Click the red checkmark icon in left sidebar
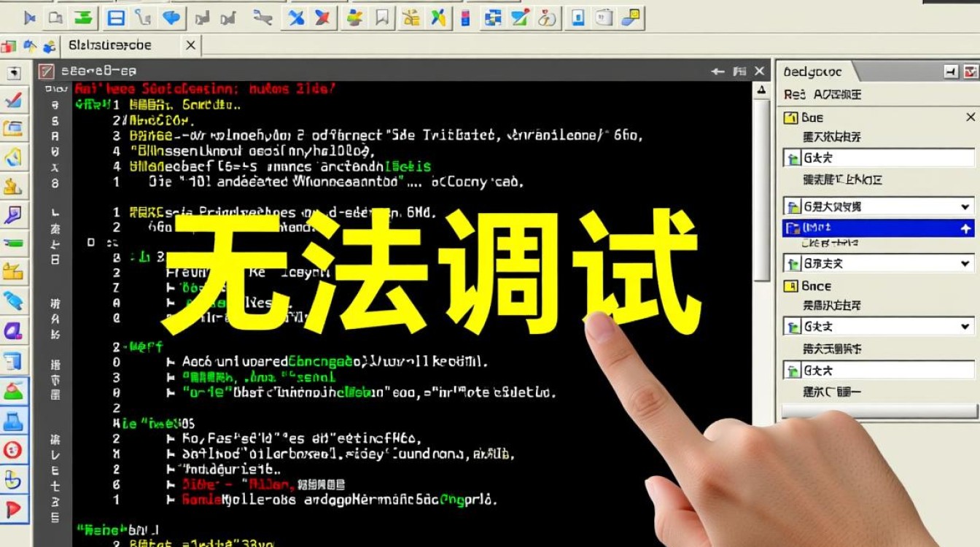The image size is (980, 547). coord(13,100)
